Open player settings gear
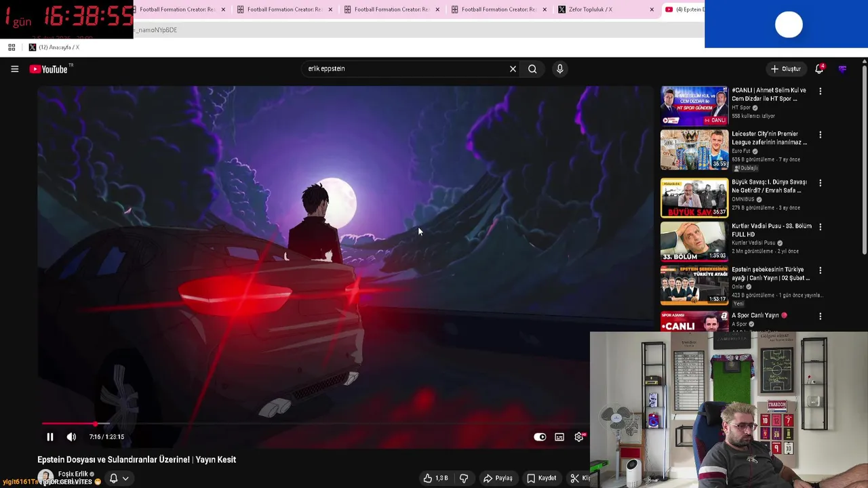Image resolution: width=868 pixels, height=488 pixels. point(579,437)
